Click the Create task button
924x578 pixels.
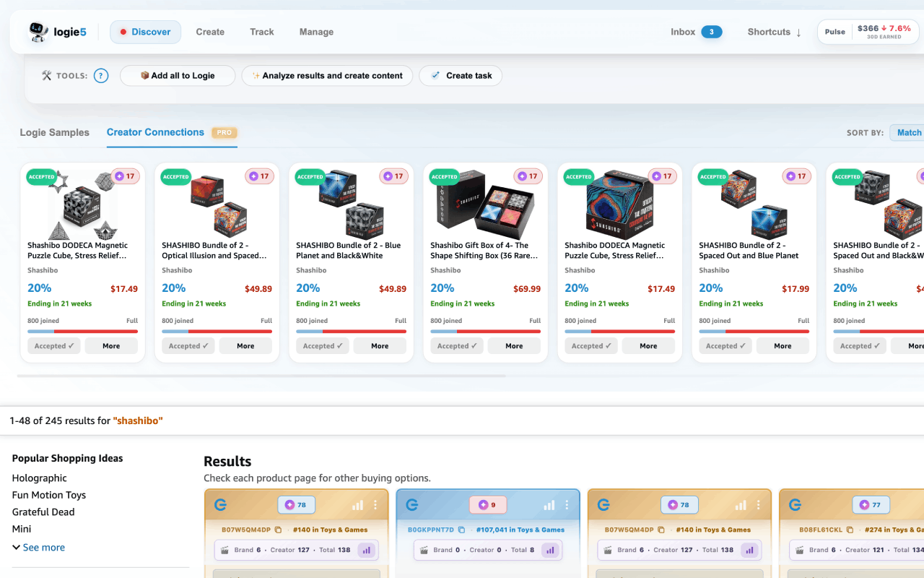461,76
